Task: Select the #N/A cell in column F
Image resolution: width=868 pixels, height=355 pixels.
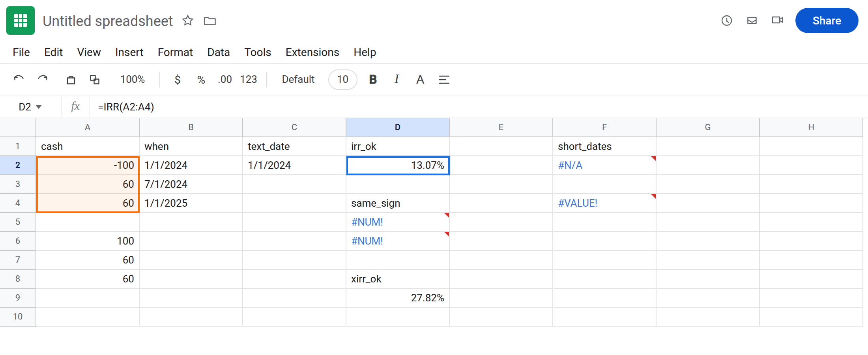Action: 604,165
